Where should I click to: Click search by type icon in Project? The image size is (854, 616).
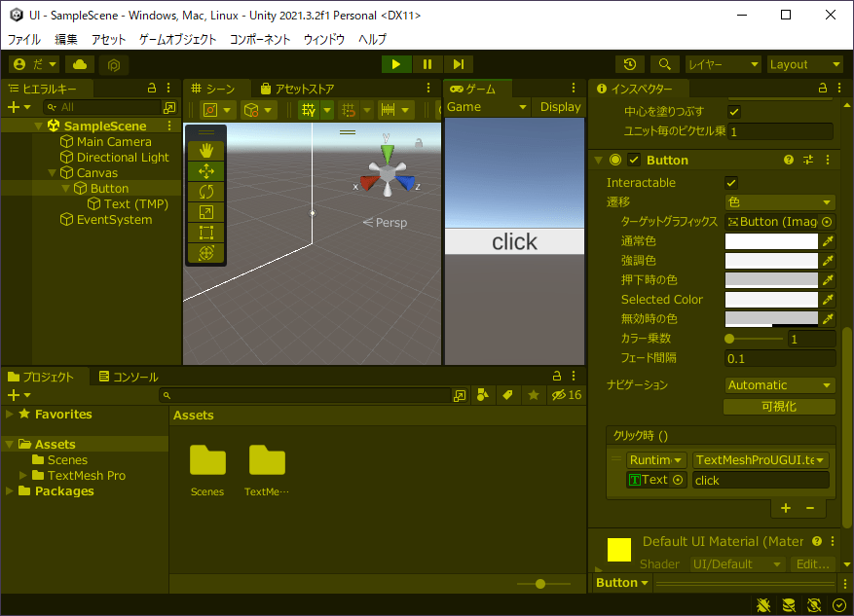coord(483,395)
